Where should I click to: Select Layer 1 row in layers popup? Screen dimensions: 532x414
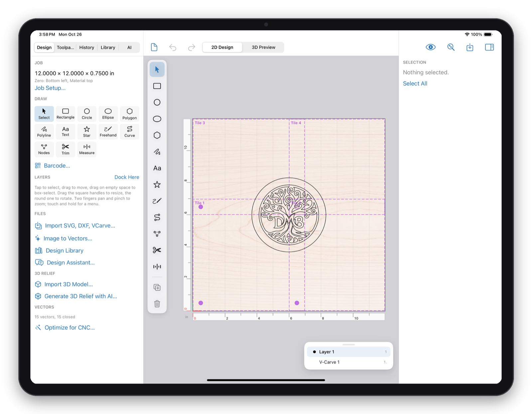click(348, 352)
